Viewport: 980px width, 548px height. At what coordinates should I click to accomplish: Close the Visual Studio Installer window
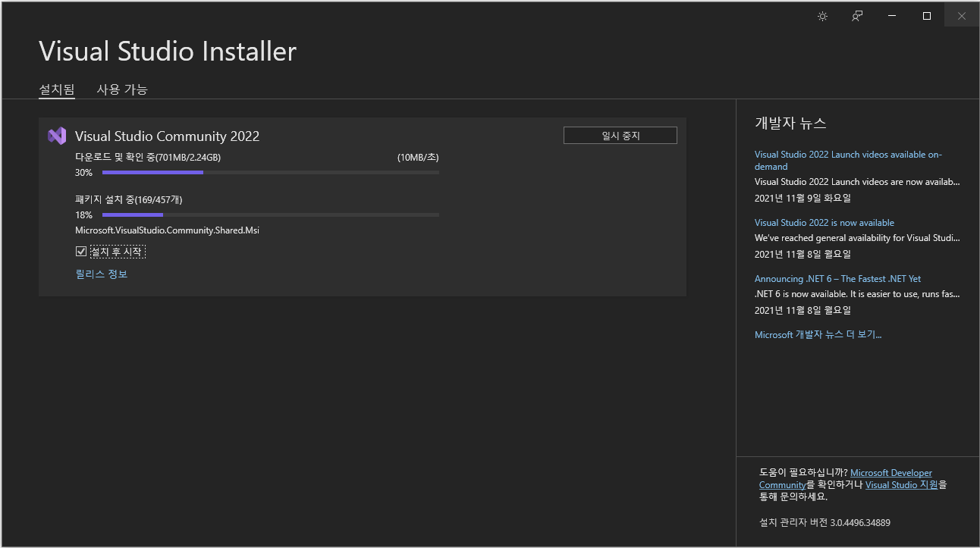(962, 16)
